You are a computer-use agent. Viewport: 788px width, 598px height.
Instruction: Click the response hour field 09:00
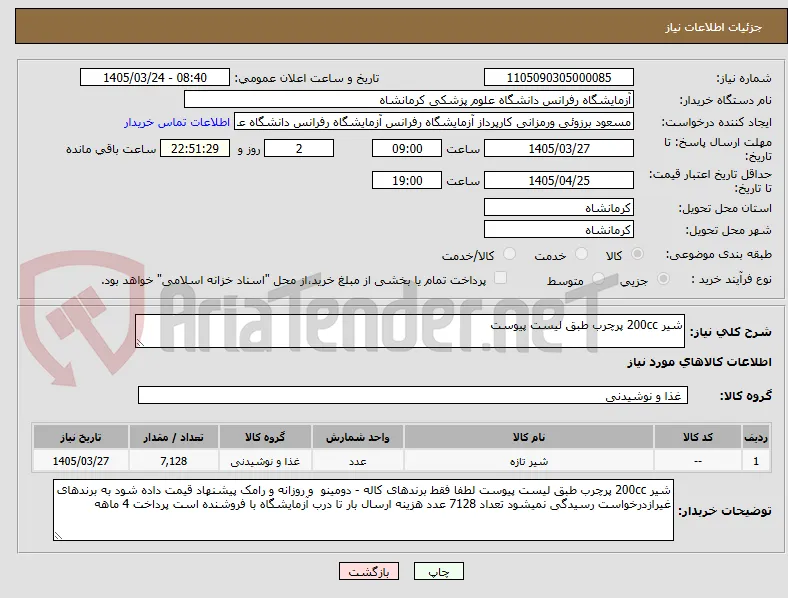click(x=407, y=148)
